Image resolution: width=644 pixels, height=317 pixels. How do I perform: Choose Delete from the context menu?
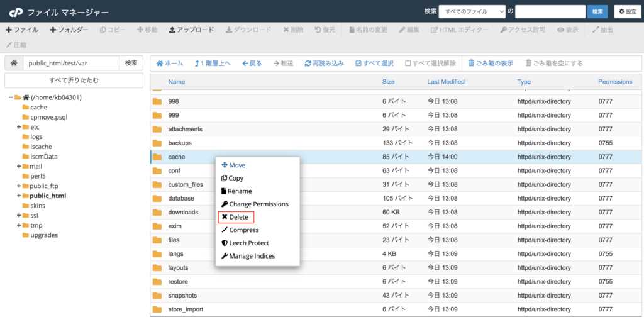point(238,217)
